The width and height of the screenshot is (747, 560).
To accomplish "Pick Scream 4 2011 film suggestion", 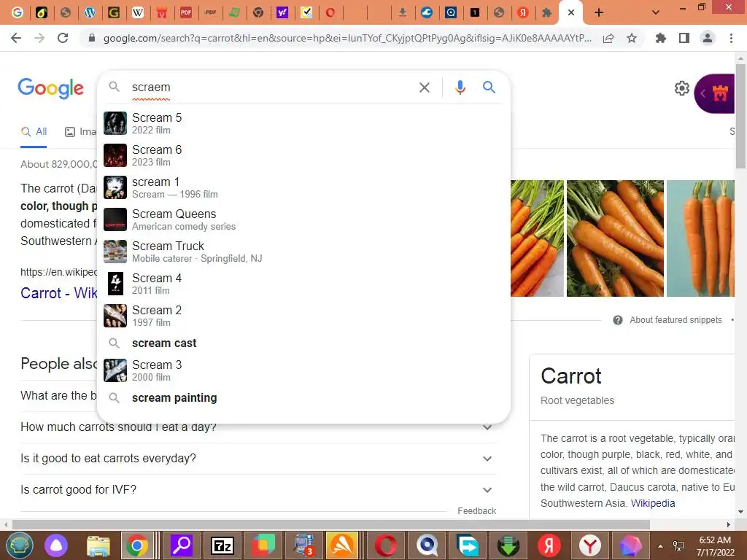I will [303, 284].
